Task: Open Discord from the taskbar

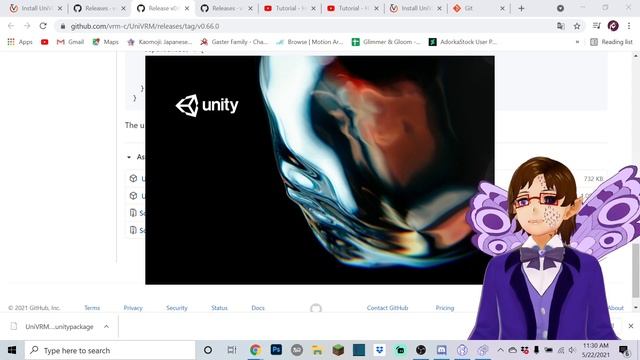Action: pyautogui.click(x=442, y=350)
